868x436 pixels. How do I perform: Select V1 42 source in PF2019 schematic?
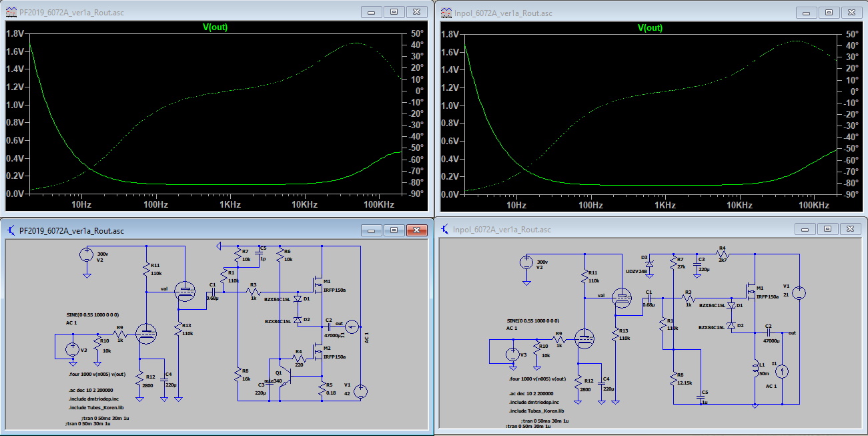point(360,391)
